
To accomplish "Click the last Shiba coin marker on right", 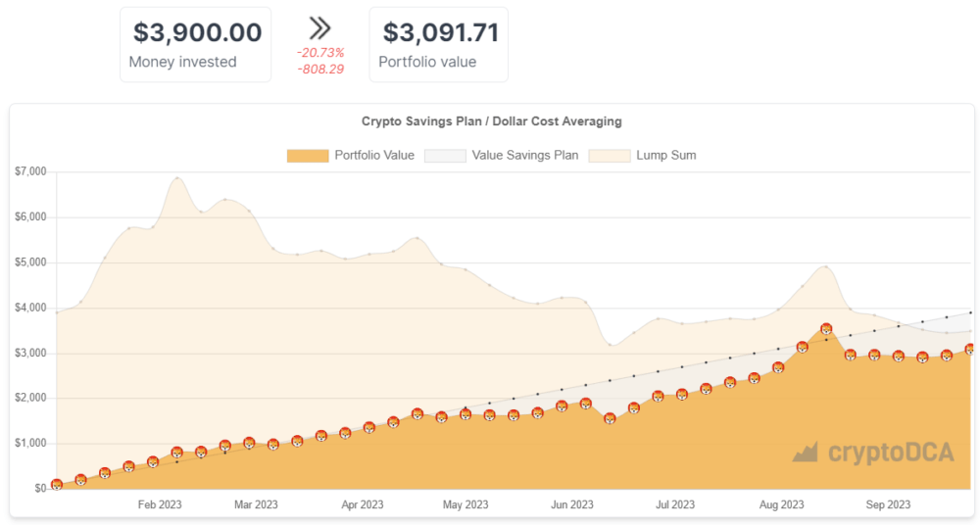I will point(970,350).
